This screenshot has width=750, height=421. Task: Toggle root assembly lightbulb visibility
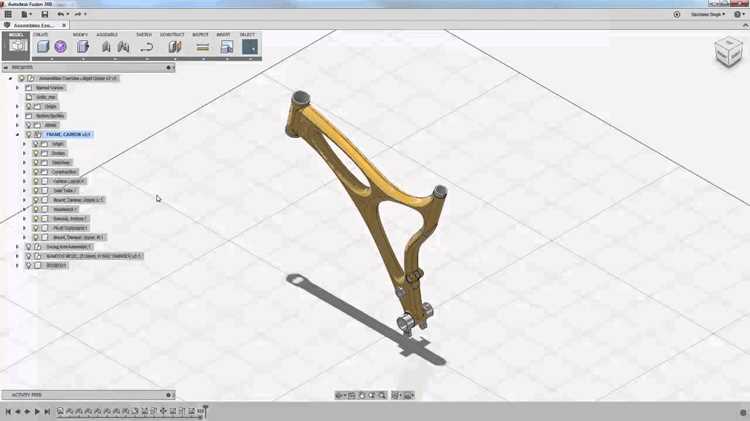[22, 78]
